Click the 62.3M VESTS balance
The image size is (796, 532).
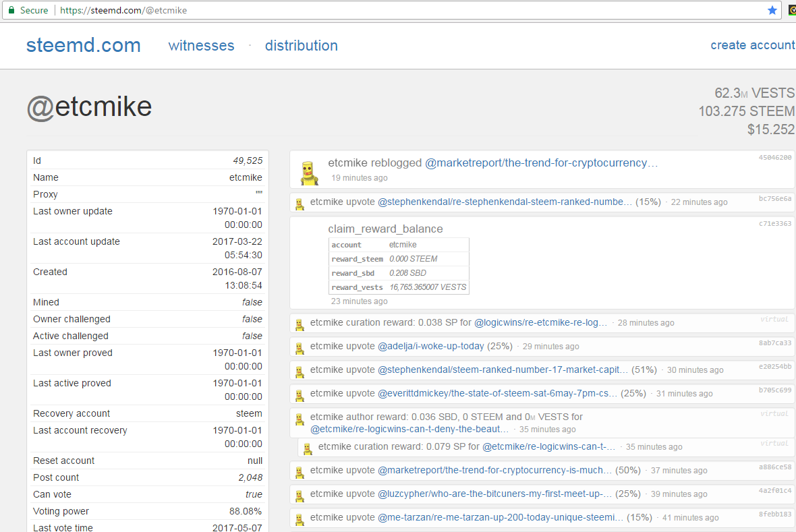pos(754,94)
